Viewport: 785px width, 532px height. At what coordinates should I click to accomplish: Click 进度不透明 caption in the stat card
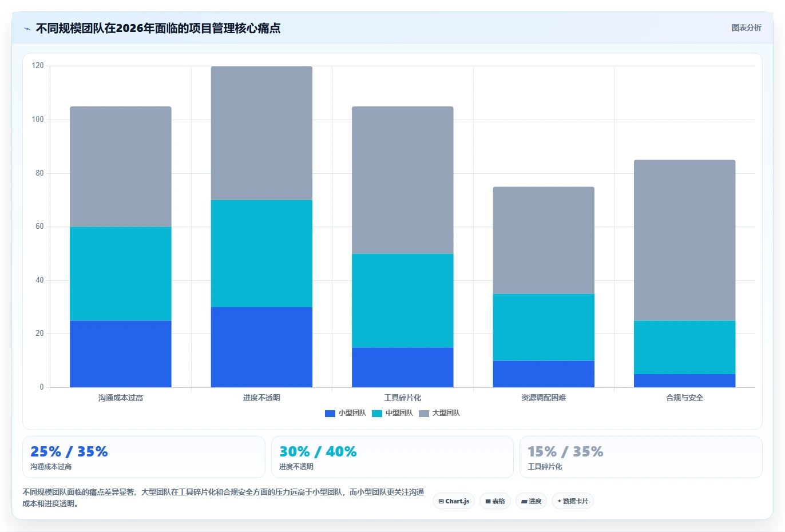tap(296, 467)
